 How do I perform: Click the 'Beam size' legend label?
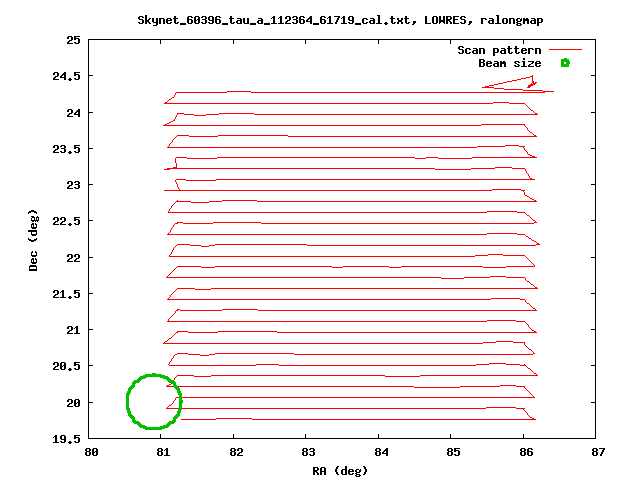pos(509,63)
